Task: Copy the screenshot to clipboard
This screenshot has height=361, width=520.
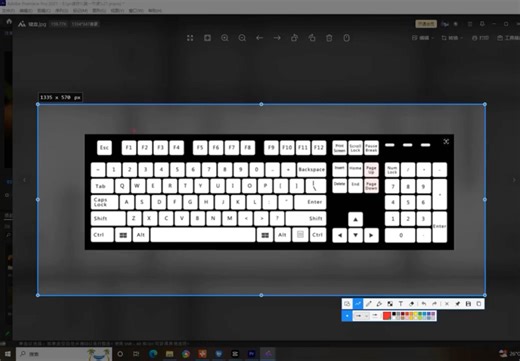Action: pyautogui.click(x=479, y=304)
